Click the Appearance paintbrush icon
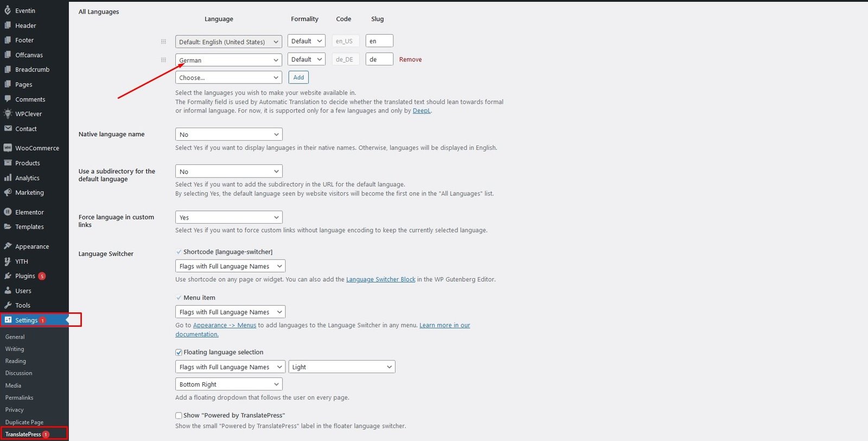The width and height of the screenshot is (868, 441). [8, 246]
